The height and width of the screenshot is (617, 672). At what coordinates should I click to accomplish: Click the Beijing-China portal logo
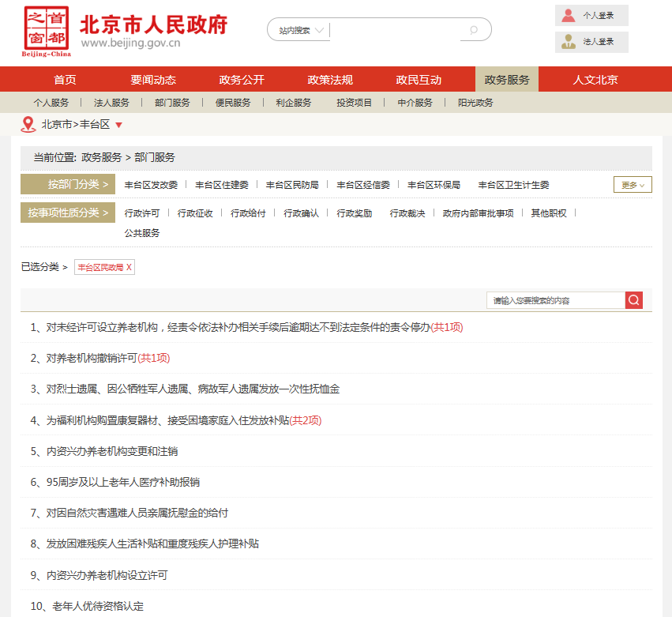[47, 32]
